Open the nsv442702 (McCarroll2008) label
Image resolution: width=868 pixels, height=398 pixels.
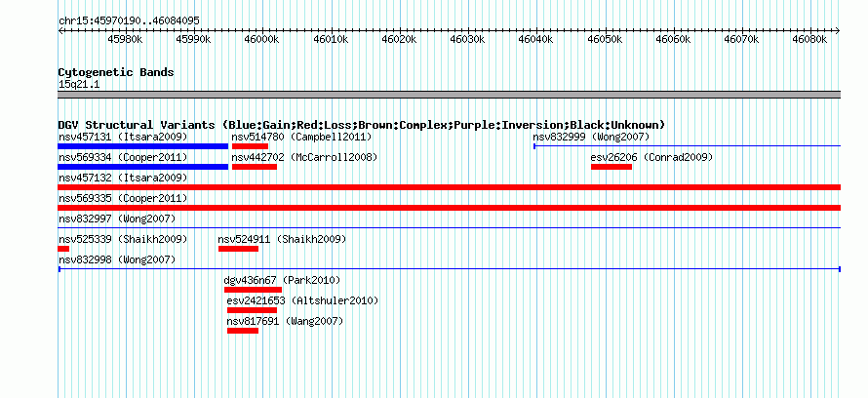tap(304, 157)
